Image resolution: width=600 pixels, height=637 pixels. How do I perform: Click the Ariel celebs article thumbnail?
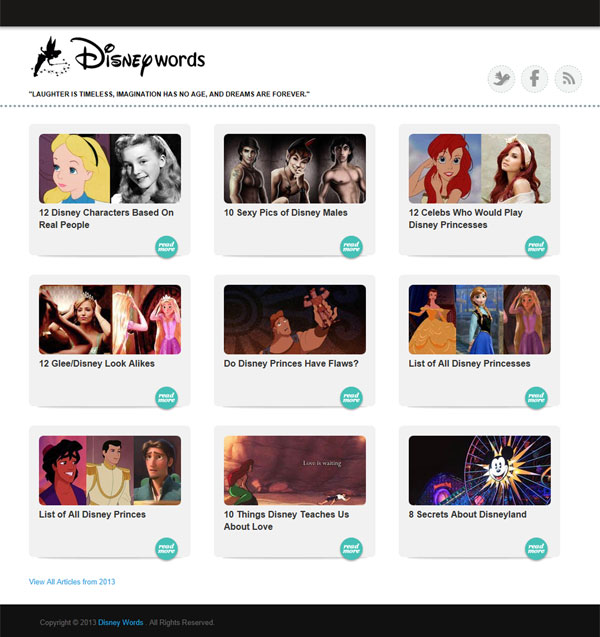[479, 169]
